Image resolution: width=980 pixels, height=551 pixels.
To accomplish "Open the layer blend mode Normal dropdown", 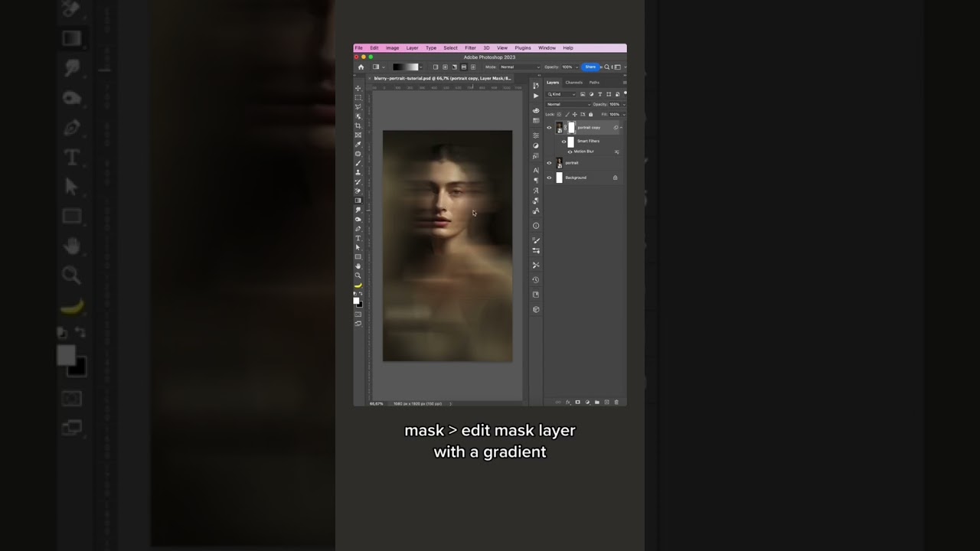I will 569,104.
